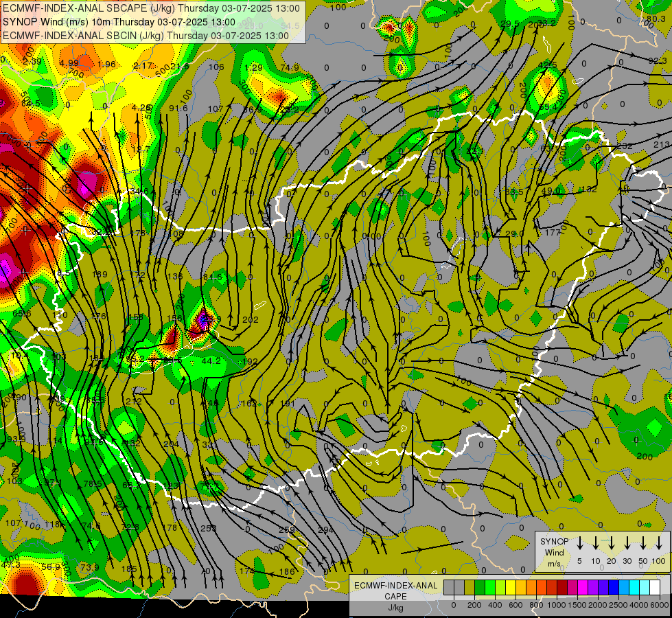
Task: Click the map value 177
Action: (x=553, y=232)
